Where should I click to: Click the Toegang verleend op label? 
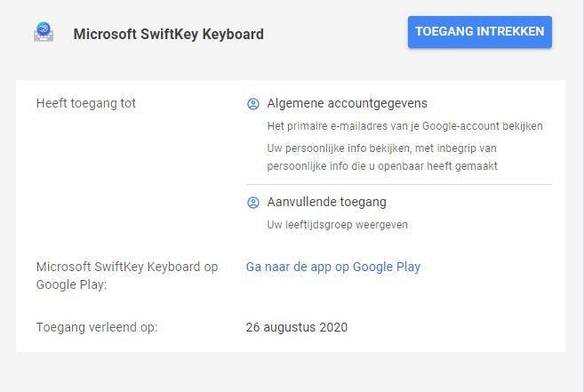97,327
